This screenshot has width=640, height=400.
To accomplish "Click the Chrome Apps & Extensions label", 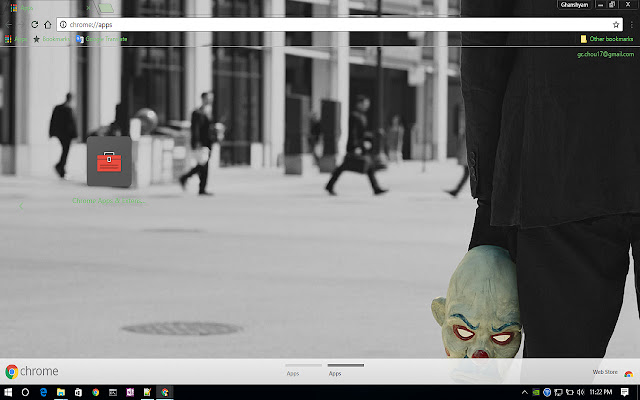I will [x=109, y=201].
